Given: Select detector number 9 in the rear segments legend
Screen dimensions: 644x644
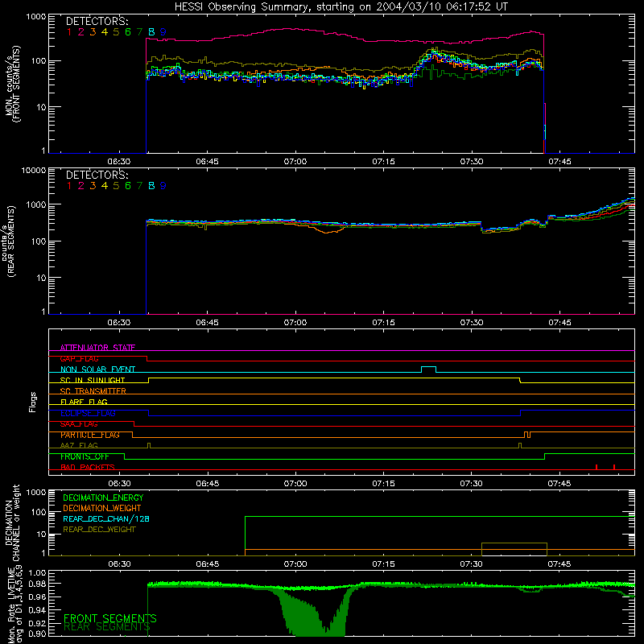Looking at the screenshot, I should tap(163, 186).
